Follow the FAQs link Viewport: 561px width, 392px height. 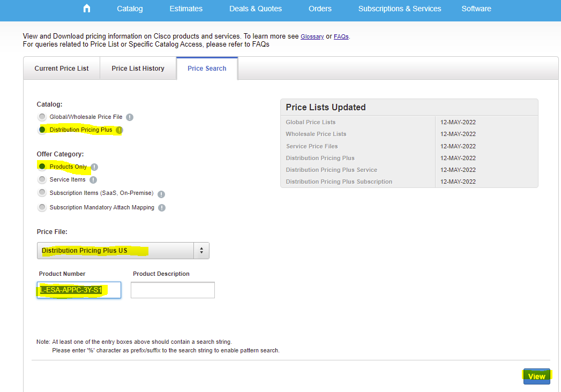341,36
